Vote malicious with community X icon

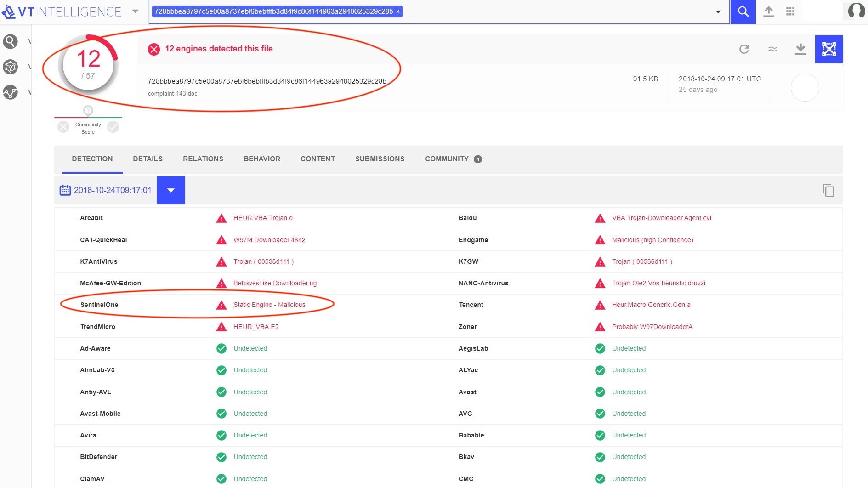[63, 127]
